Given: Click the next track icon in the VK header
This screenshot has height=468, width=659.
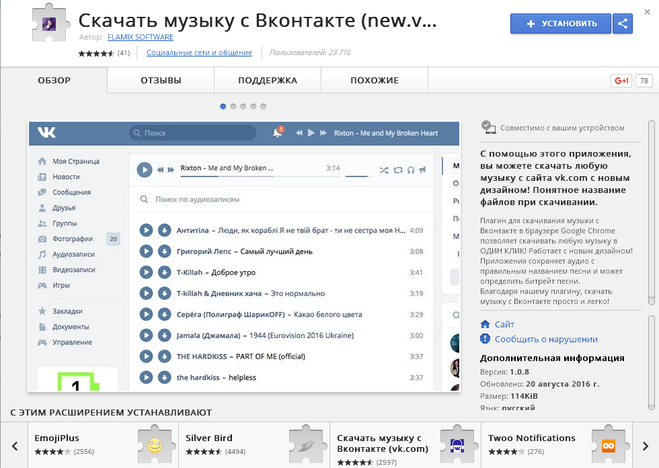Looking at the screenshot, I should pyautogui.click(x=323, y=133).
